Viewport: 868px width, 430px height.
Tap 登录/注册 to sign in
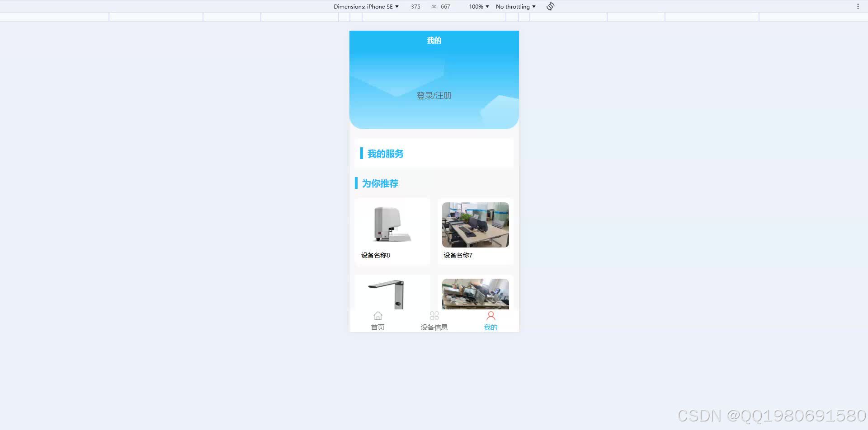tap(434, 96)
